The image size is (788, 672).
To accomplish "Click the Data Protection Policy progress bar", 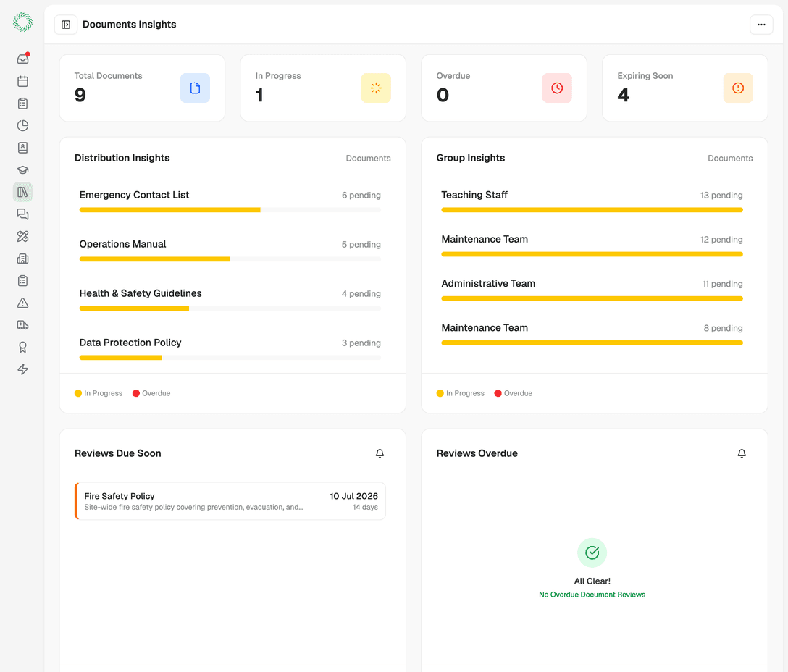I will pyautogui.click(x=230, y=358).
